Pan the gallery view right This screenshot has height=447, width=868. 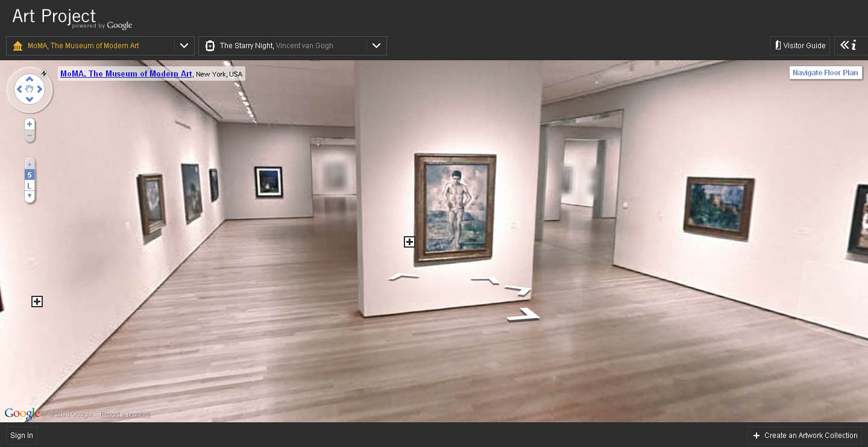(x=40, y=89)
